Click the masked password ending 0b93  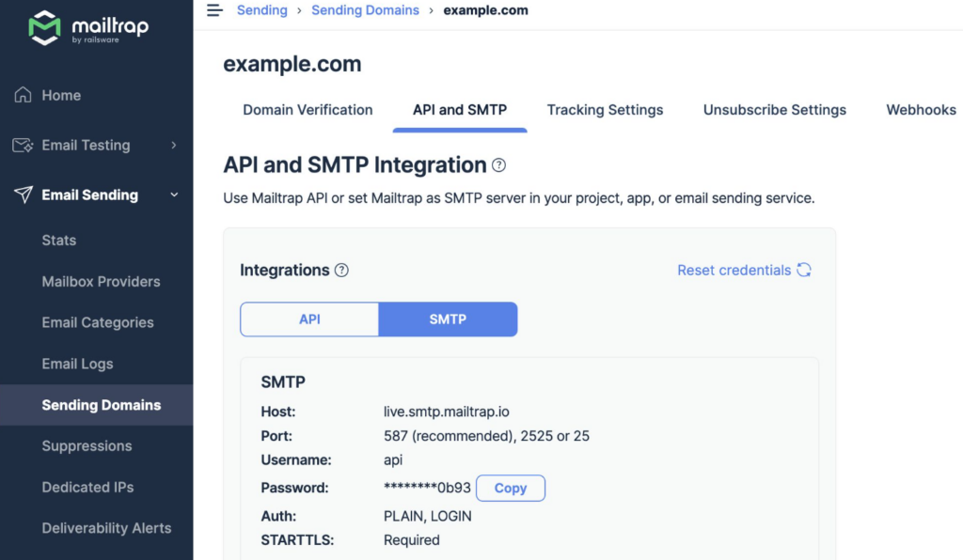(427, 488)
